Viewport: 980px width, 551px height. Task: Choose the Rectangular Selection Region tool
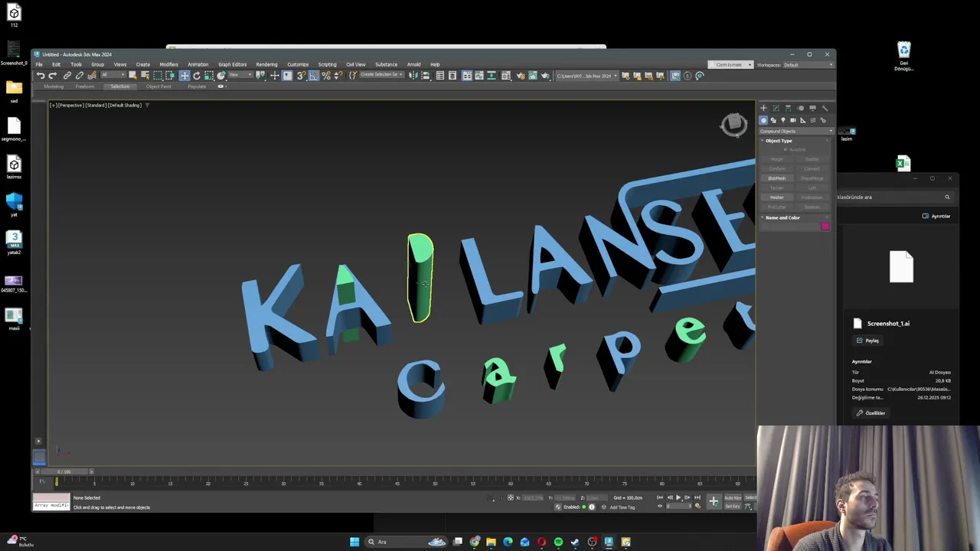(x=158, y=75)
